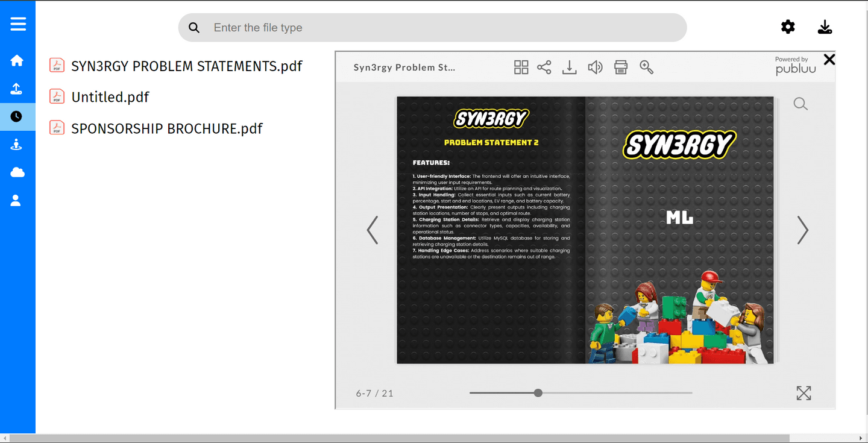868x443 pixels.
Task: Close the PDF viewer panel
Action: pyautogui.click(x=829, y=59)
